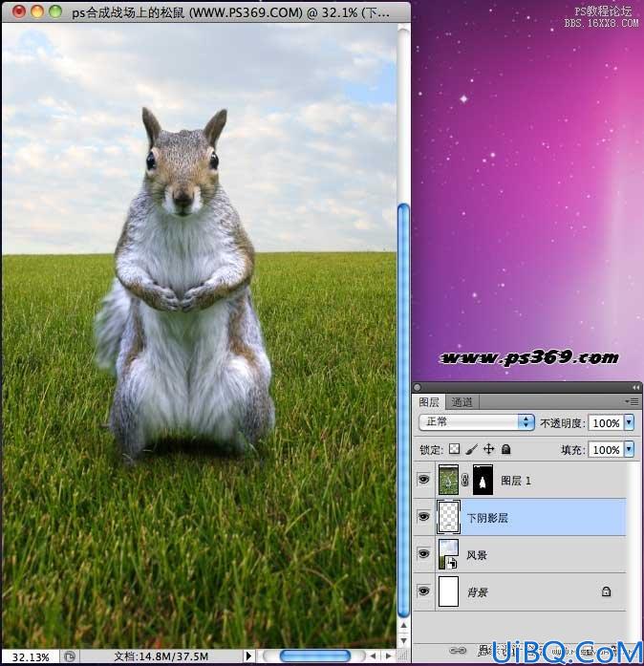Switch to the 图层 tab
The image size is (644, 666).
click(429, 402)
